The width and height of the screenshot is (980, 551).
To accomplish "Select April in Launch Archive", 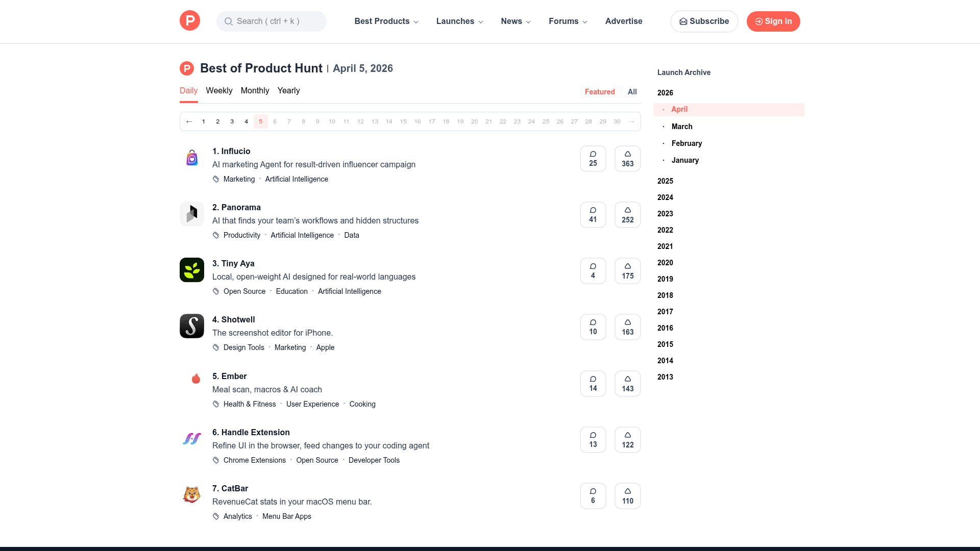I will coord(729,110).
